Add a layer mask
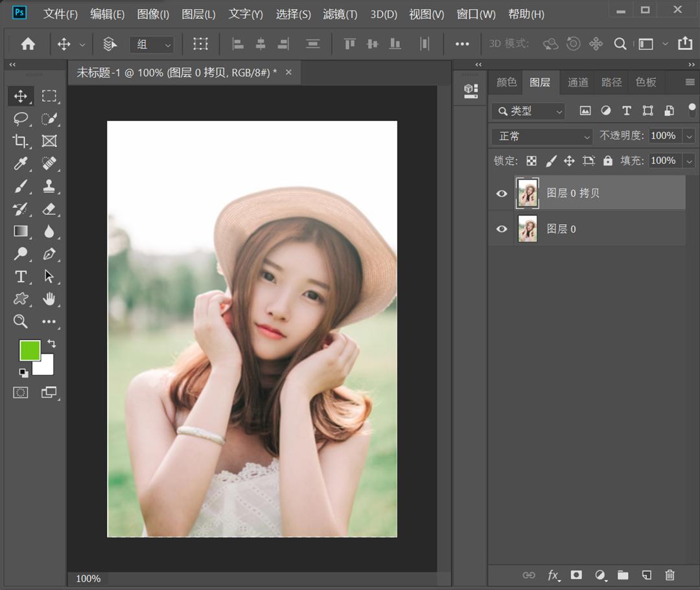The image size is (700, 590). (x=576, y=575)
